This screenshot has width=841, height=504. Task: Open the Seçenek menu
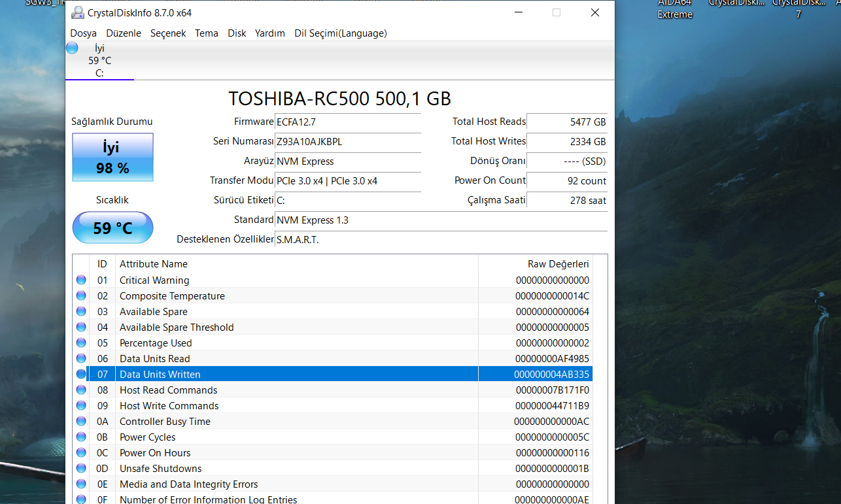168,33
